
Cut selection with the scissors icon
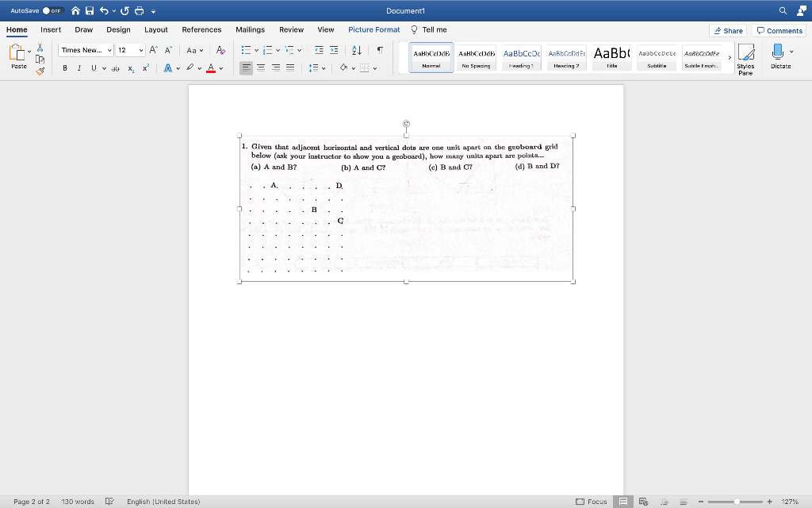click(40, 48)
